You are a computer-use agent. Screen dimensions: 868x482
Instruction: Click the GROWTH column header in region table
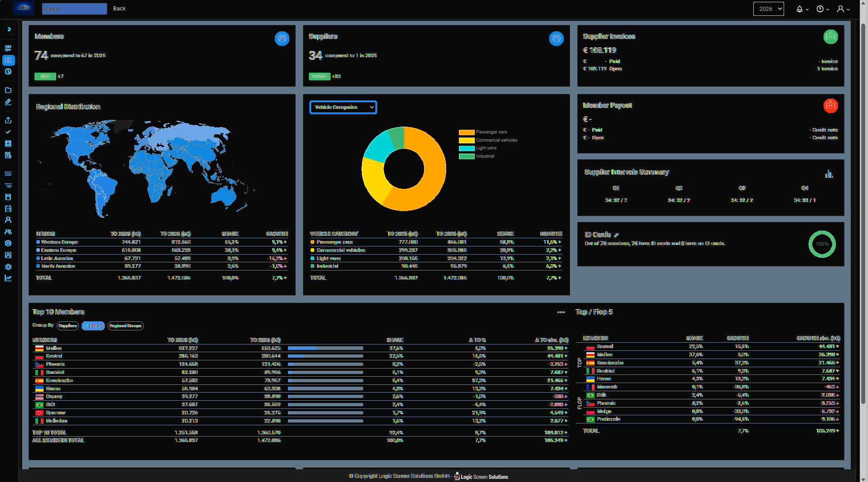point(277,234)
